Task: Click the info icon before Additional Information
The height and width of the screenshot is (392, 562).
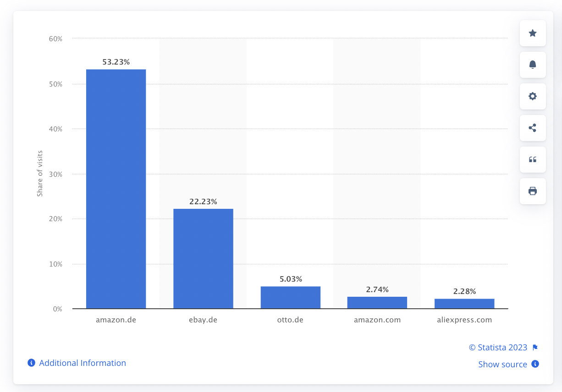Action: click(x=31, y=363)
